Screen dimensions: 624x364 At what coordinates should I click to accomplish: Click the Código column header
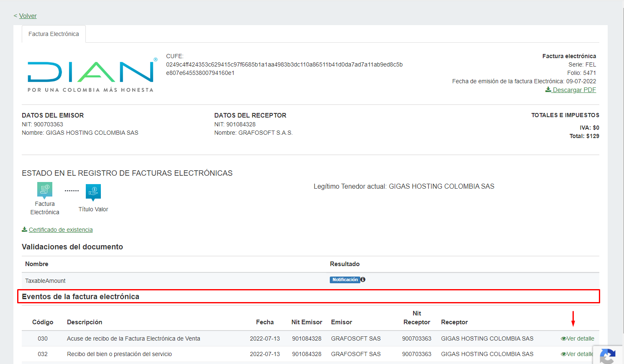click(x=43, y=322)
